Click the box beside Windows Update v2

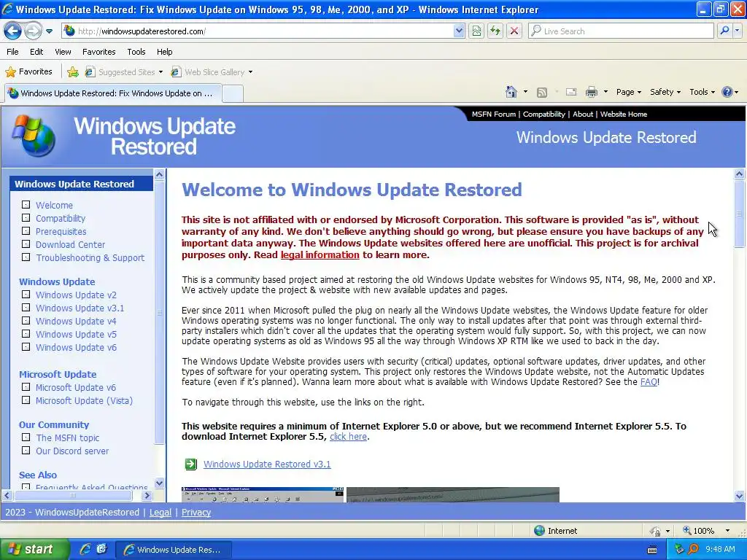pos(26,295)
